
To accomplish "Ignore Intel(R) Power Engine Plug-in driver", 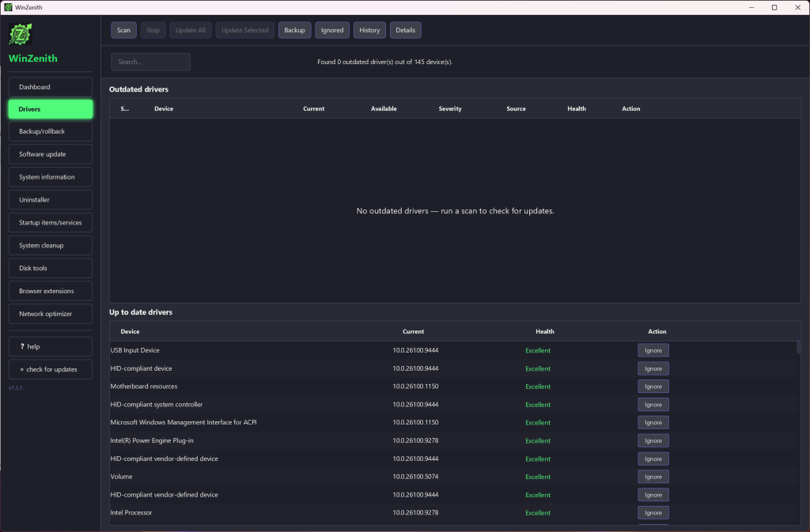I will coord(653,440).
